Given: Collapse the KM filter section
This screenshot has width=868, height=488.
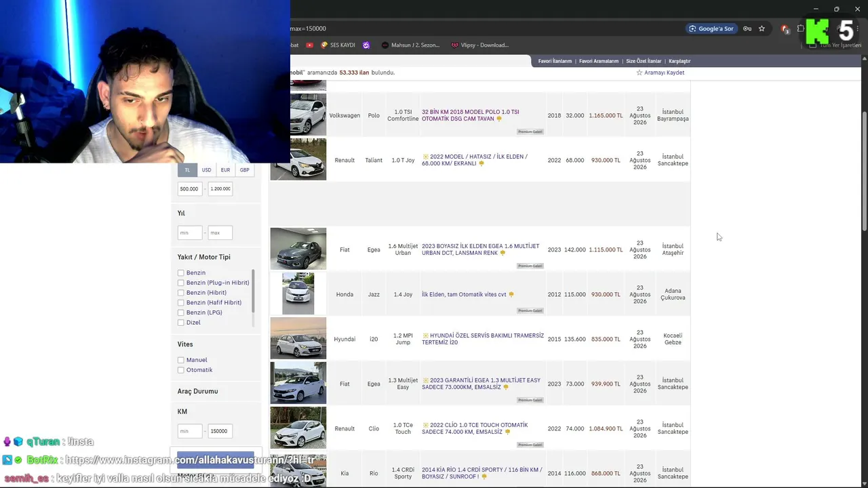Looking at the screenshot, I should pyautogui.click(x=182, y=411).
